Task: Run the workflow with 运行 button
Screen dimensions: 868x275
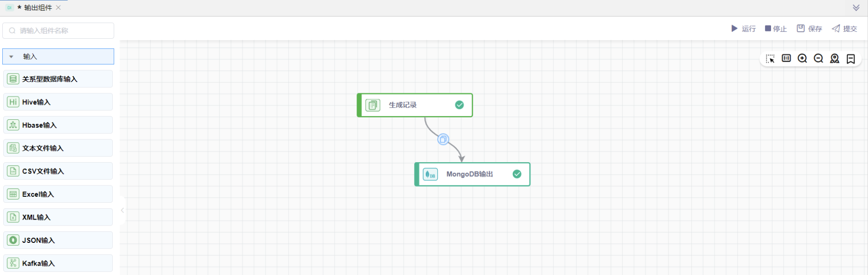Action: tap(744, 29)
